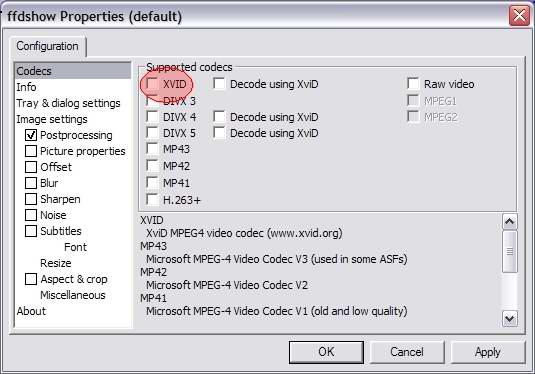The image size is (535, 374).
Task: Enable the Subtitles filter checkbox
Action: pos(31,231)
